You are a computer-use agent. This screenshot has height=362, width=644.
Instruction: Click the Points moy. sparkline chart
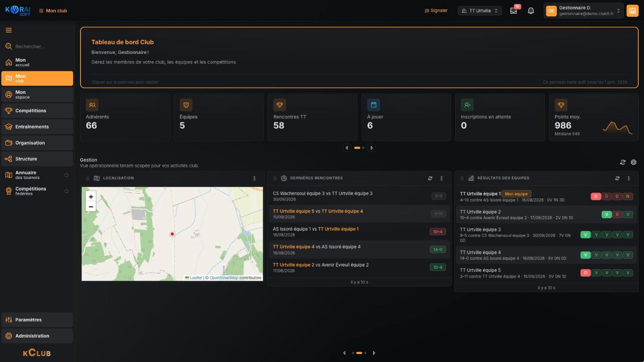click(x=617, y=127)
